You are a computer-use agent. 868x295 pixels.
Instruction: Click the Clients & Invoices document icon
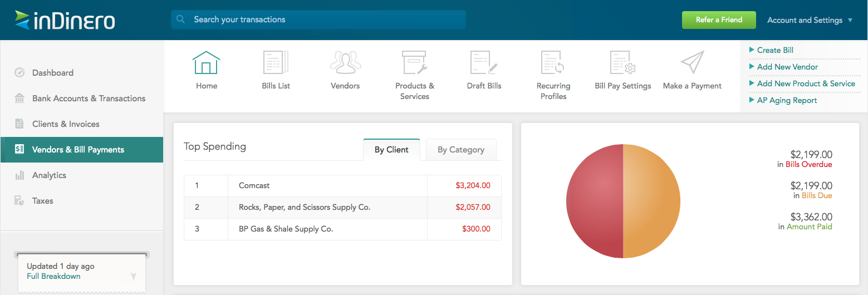tap(19, 124)
